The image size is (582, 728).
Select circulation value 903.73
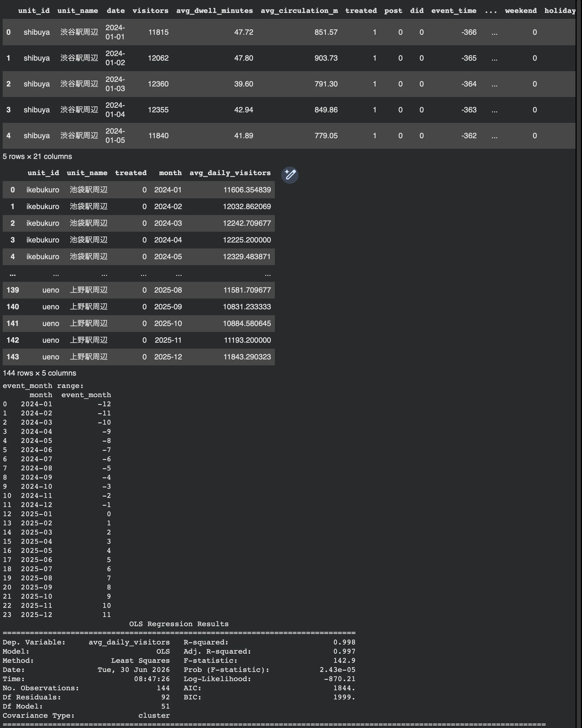pos(326,58)
